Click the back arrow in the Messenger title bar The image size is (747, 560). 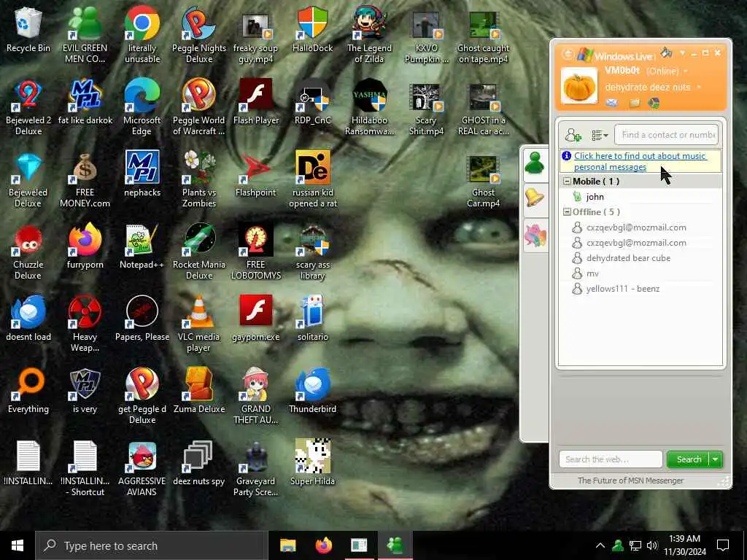pos(567,54)
